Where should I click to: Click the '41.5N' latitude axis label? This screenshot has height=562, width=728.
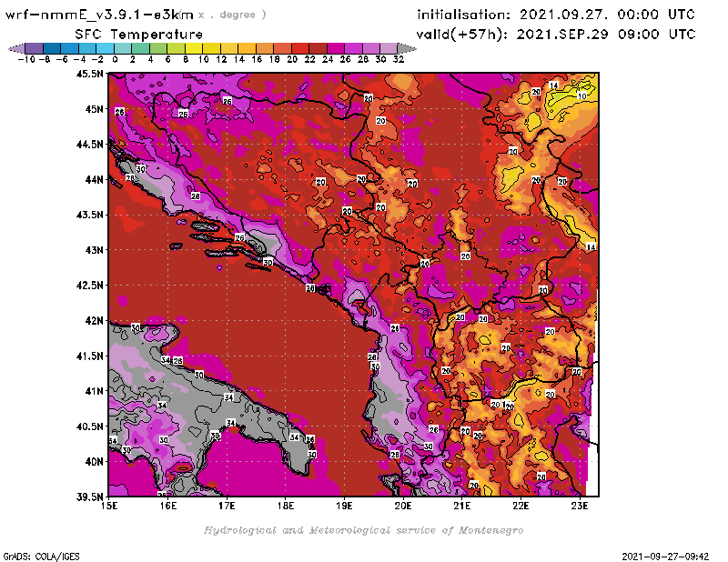click(x=89, y=356)
